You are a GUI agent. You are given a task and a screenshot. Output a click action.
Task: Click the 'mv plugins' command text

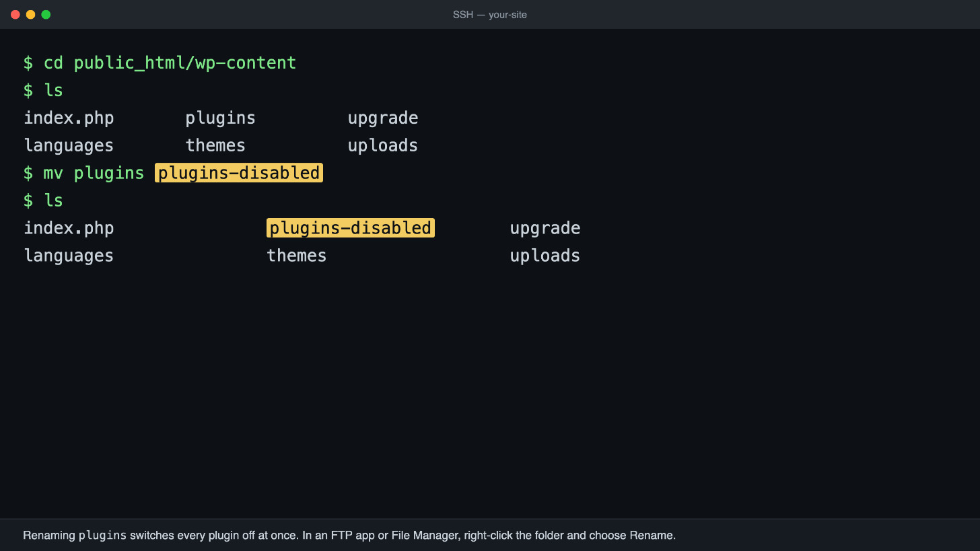(94, 173)
